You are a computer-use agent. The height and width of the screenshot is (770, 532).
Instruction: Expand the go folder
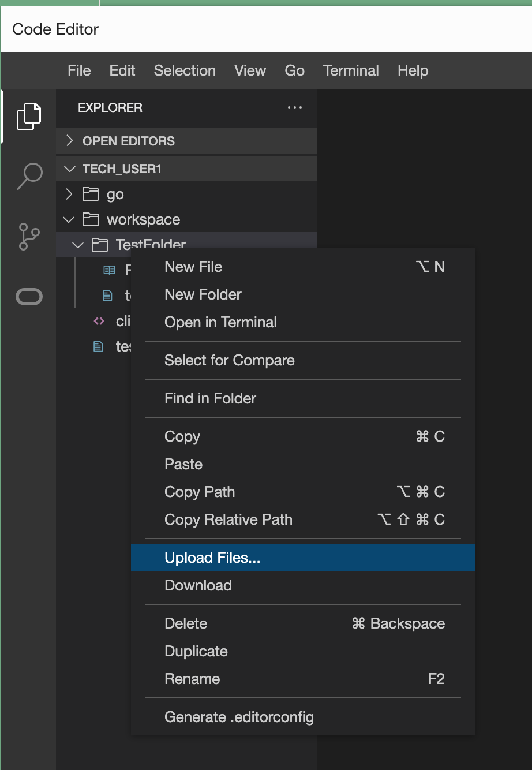(x=69, y=195)
